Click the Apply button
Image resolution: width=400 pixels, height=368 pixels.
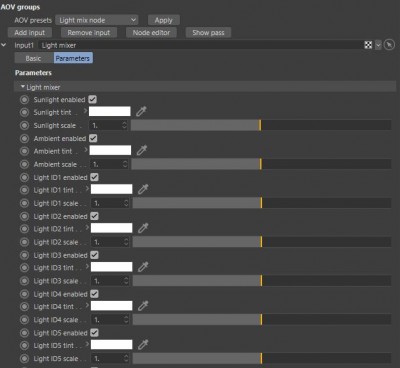click(163, 20)
